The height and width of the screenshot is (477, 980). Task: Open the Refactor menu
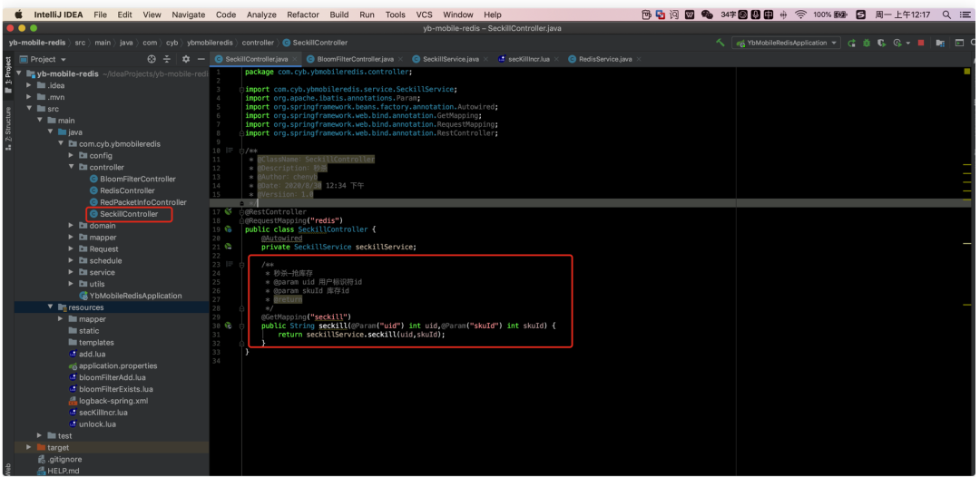click(x=303, y=15)
